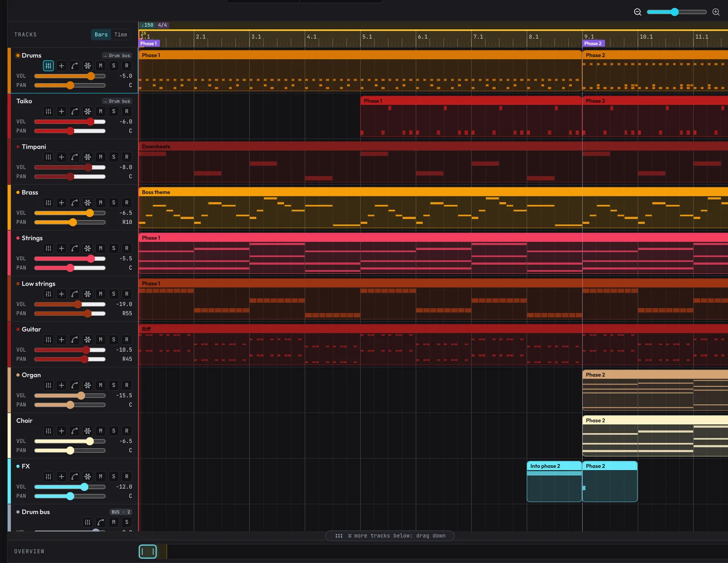
Task: Open the Choir track mixer settings icon
Action: coord(48,431)
